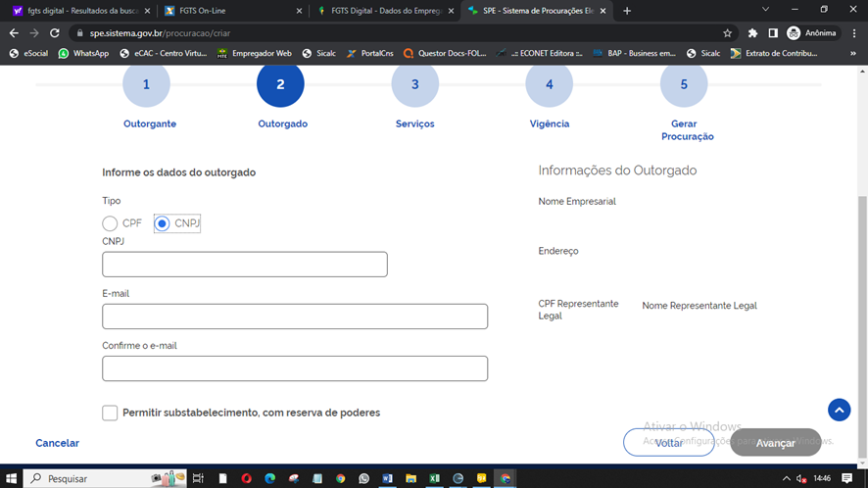
Task: Select the CPF radio option
Action: pos(110,223)
